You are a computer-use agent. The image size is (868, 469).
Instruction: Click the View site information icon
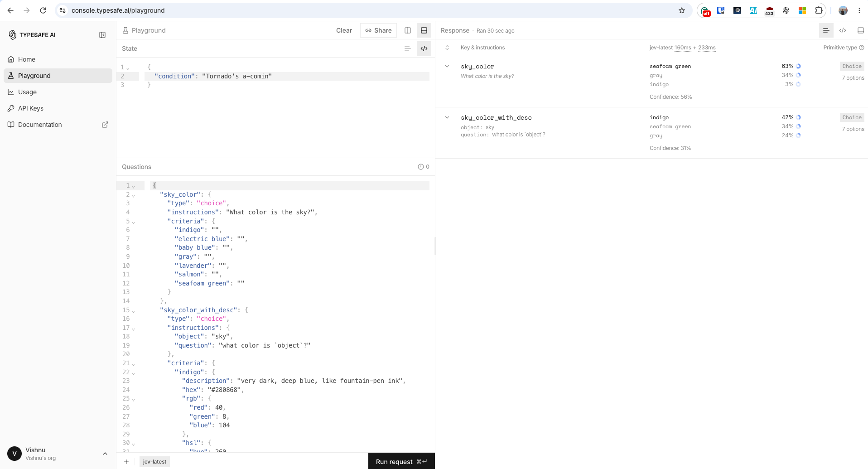pos(63,10)
